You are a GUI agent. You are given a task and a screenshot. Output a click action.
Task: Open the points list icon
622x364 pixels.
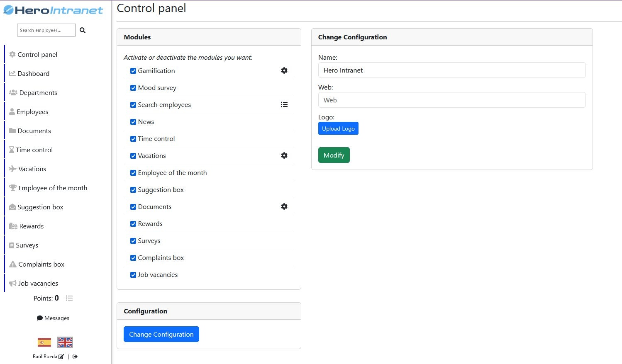69,298
